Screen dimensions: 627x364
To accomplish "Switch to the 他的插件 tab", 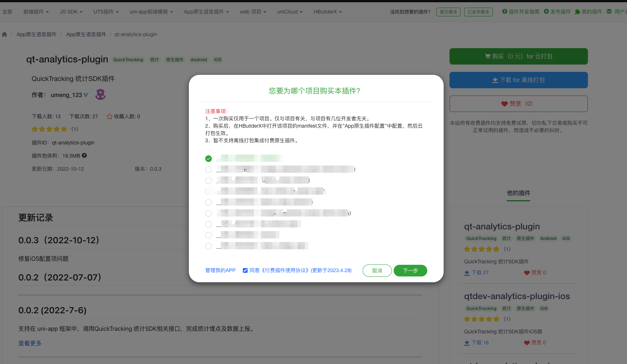I will (519, 193).
